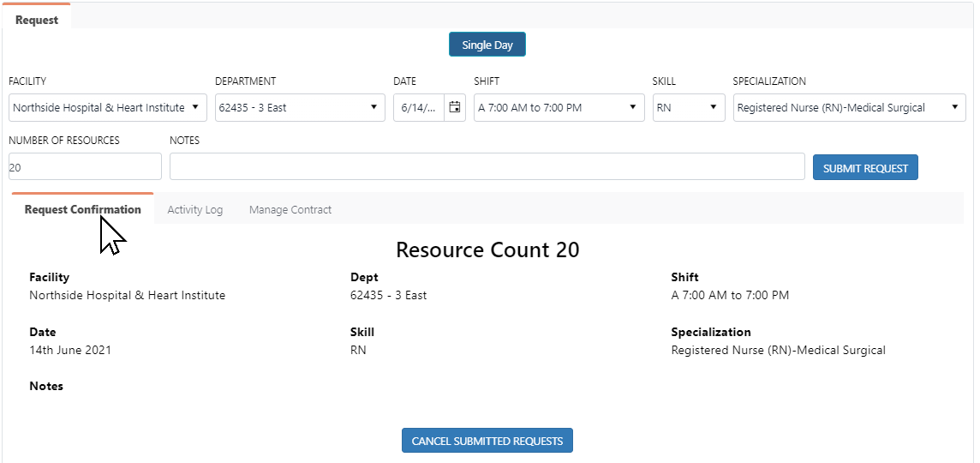Switch to the Activity Log tab
Screen dimensions: 980x463
point(195,210)
